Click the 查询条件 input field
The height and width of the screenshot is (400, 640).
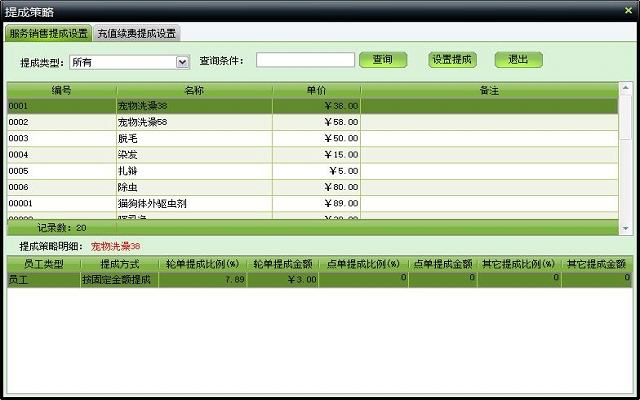[304, 60]
